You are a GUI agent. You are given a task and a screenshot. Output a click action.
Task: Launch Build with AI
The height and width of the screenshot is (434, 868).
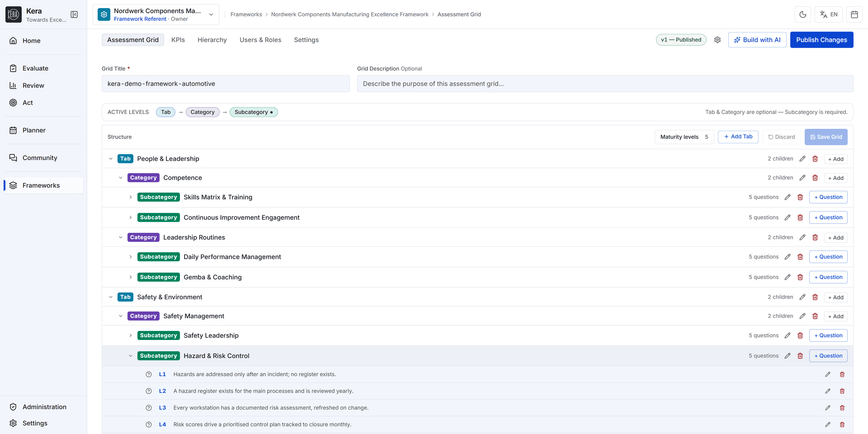(x=757, y=40)
